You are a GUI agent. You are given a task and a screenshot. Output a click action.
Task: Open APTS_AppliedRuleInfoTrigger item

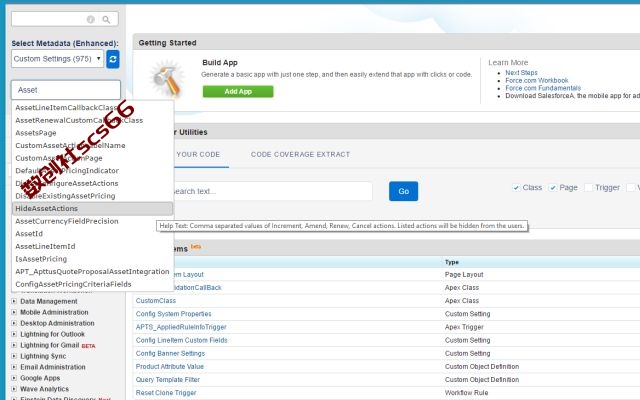point(181,327)
